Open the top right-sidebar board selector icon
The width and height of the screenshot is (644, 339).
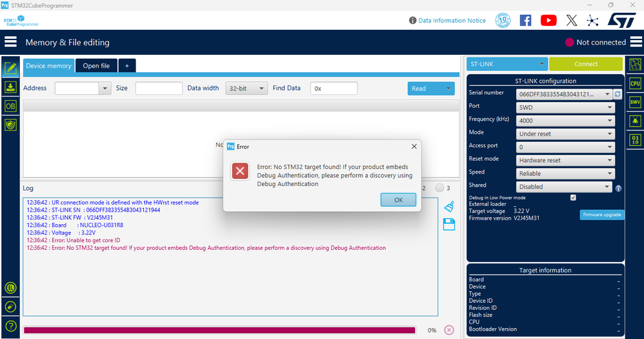point(635,65)
